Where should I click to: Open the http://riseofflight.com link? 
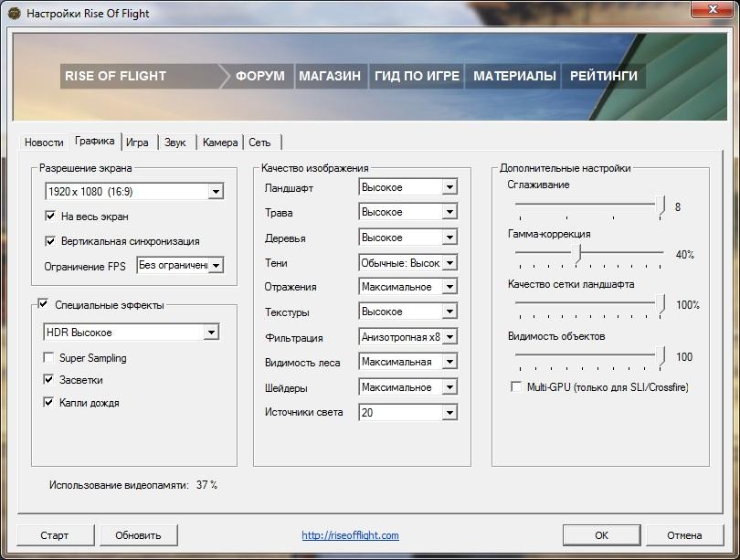tap(350, 535)
